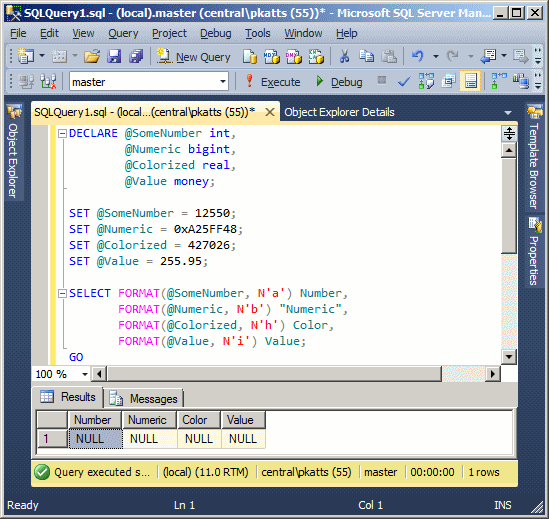
Task: Collapse the SELECT code block
Action: [62, 293]
